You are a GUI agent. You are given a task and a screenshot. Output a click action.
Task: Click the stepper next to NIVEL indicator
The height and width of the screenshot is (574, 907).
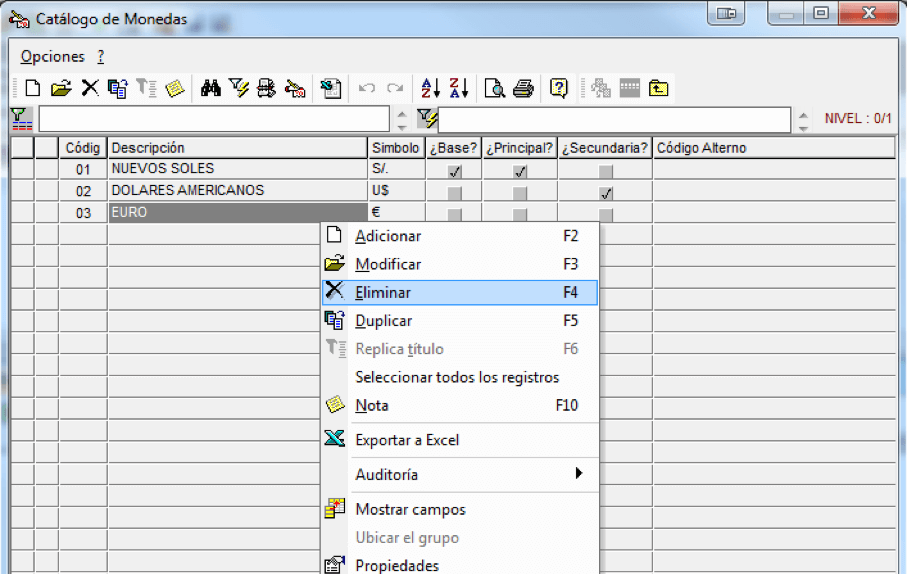coord(803,120)
